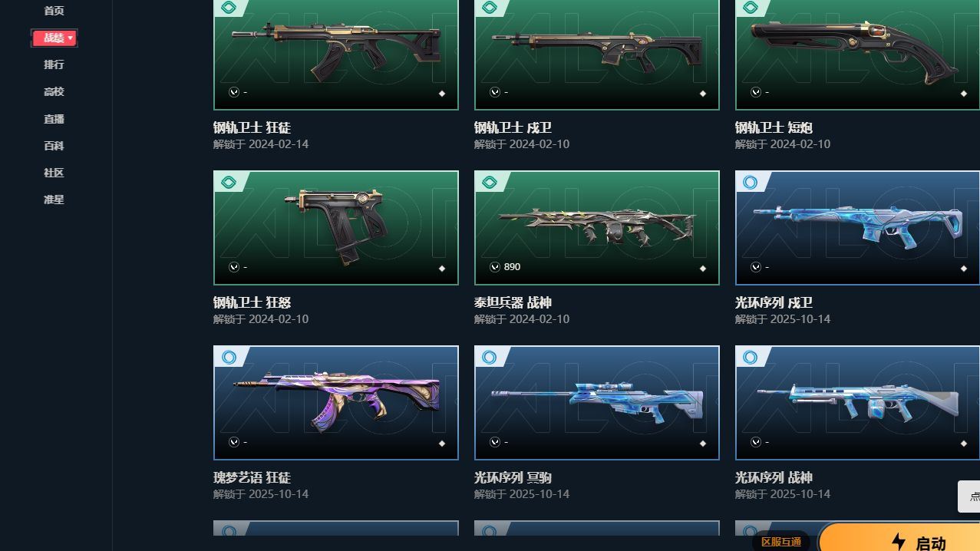Click the rarity badge on 泰坦兵器 战神 card
This screenshot has height=551, width=980.
(490, 182)
